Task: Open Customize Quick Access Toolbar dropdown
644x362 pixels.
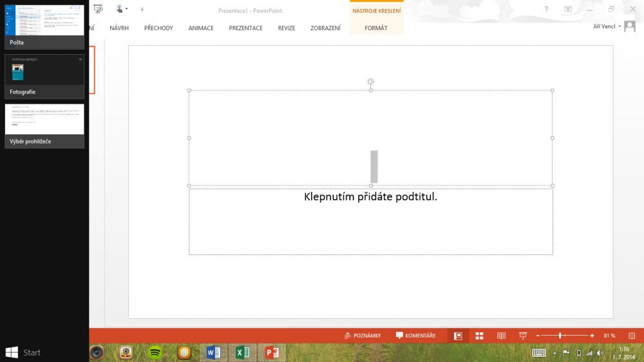Action: (x=142, y=9)
